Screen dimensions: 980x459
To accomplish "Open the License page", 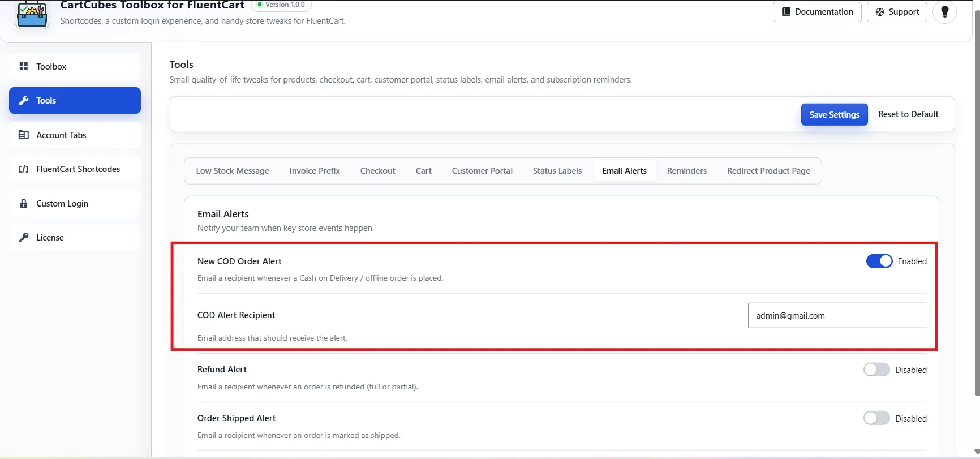I will (x=75, y=238).
